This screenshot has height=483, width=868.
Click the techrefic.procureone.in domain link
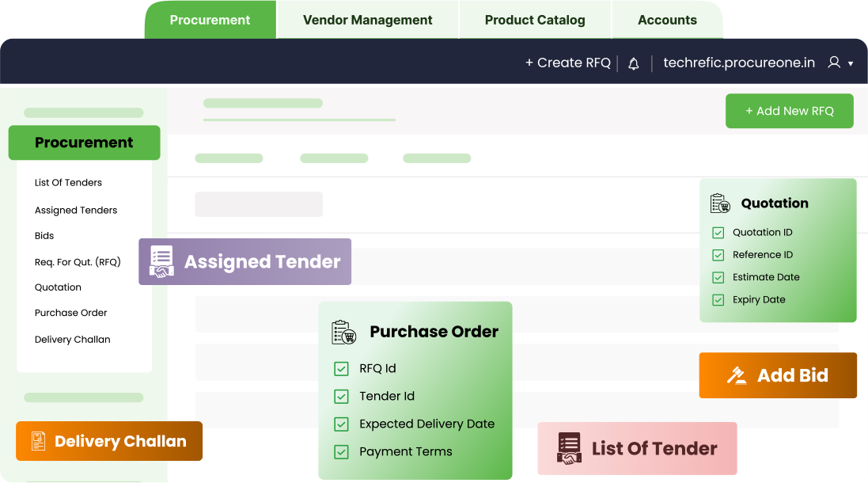pos(738,63)
